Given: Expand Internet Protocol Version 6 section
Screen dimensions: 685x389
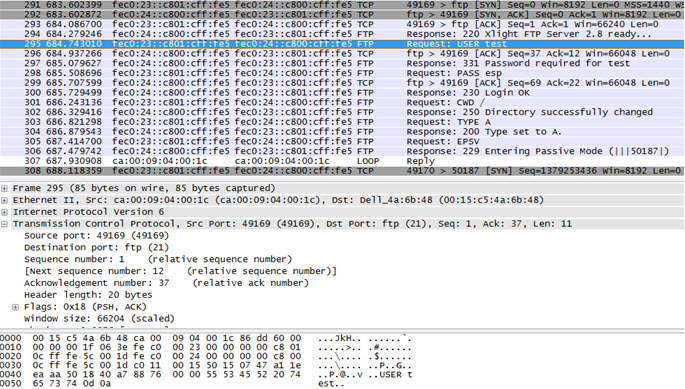Looking at the screenshot, I should pyautogui.click(x=4, y=212).
